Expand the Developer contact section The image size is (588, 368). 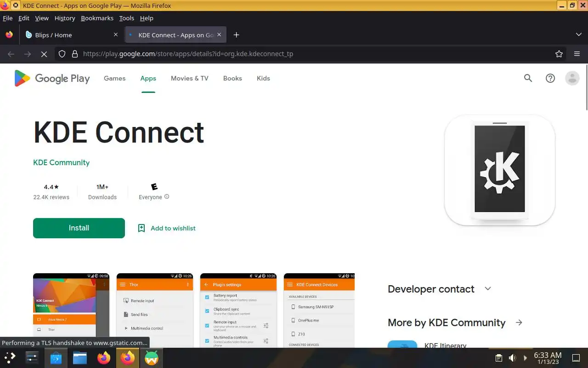[488, 288]
